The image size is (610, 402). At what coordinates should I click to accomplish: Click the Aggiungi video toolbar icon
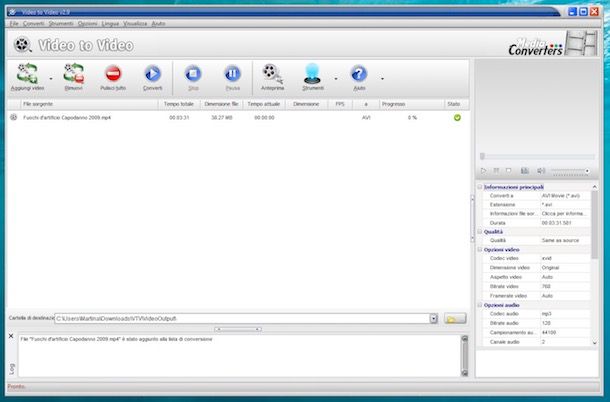27,73
